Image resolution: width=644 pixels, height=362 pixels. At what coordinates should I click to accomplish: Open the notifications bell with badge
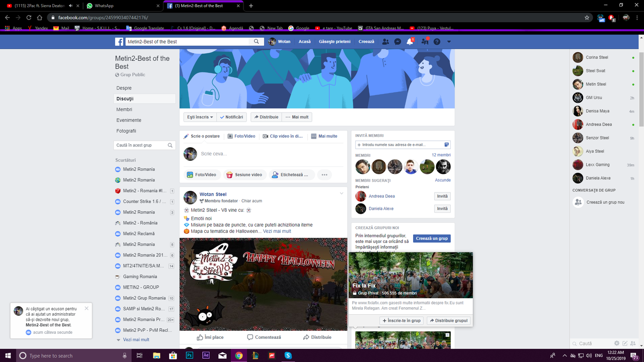pos(409,41)
